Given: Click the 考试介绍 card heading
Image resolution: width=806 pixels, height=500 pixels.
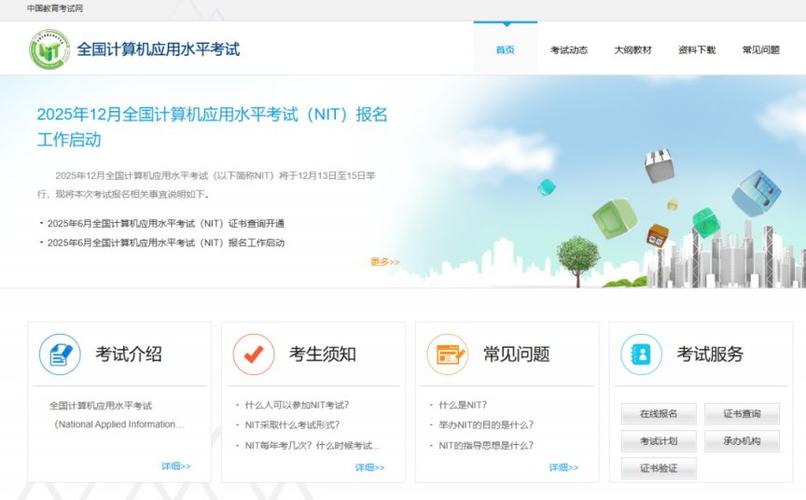Looking at the screenshot, I should point(129,354).
